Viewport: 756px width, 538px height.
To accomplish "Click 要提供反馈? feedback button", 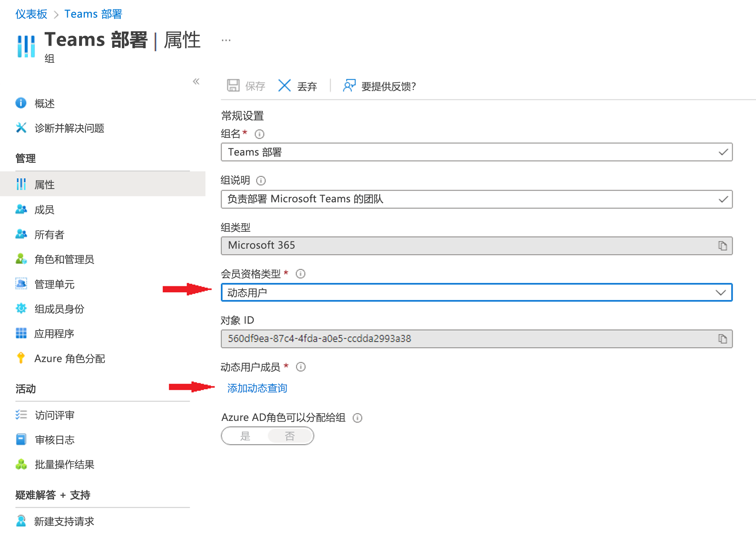I will [x=379, y=86].
